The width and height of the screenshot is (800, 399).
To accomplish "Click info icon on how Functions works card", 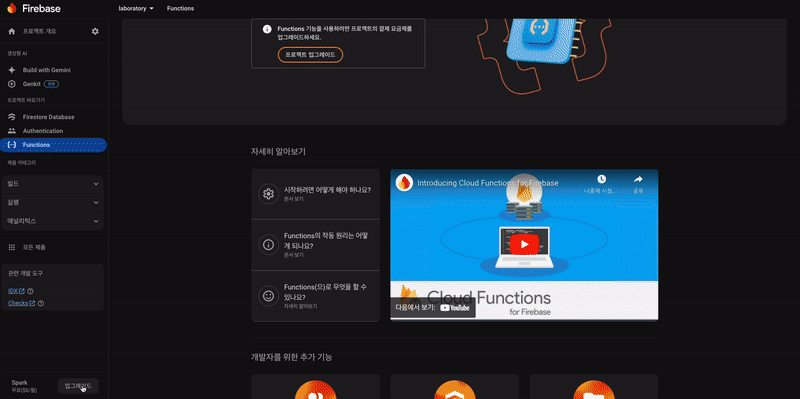I will click(x=268, y=244).
